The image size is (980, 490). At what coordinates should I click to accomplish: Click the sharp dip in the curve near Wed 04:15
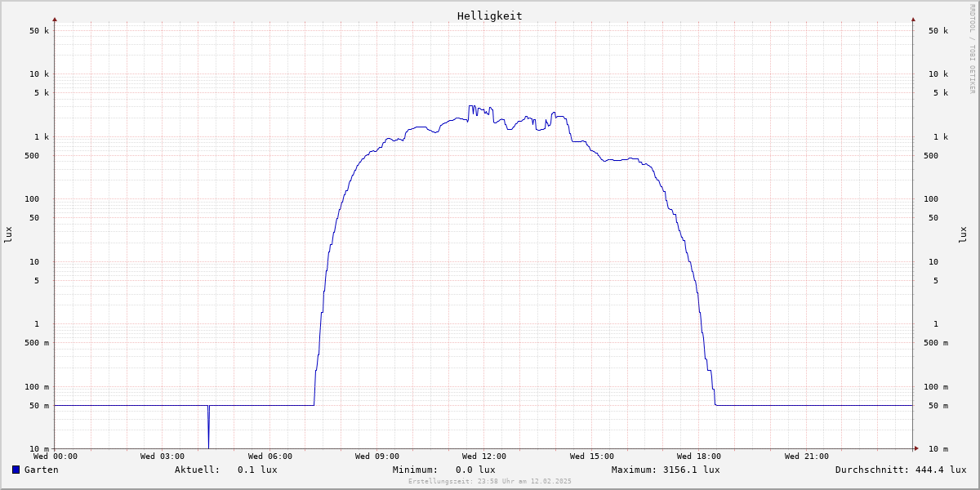208,427
